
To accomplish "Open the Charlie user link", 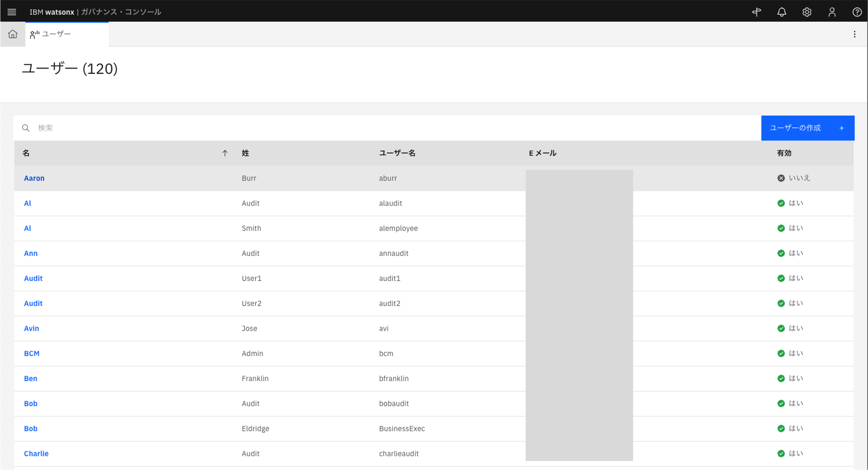I will click(x=36, y=454).
